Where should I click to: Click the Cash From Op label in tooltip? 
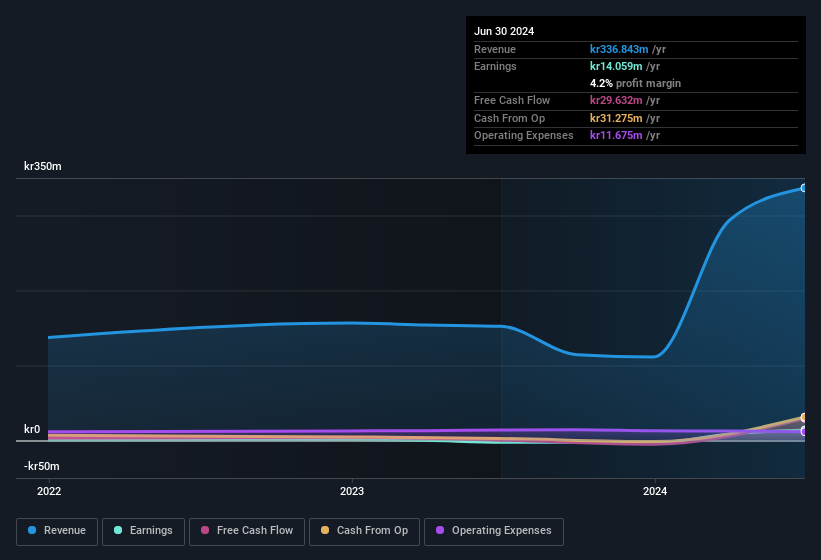pyautogui.click(x=509, y=118)
